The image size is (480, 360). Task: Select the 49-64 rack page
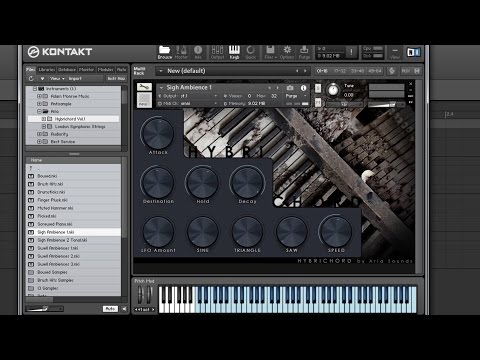pyautogui.click(x=375, y=71)
